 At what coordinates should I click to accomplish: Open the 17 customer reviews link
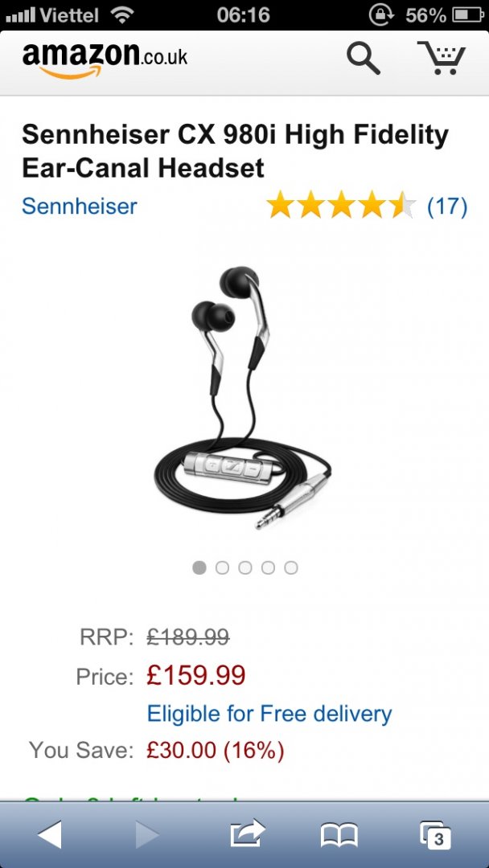click(x=447, y=206)
